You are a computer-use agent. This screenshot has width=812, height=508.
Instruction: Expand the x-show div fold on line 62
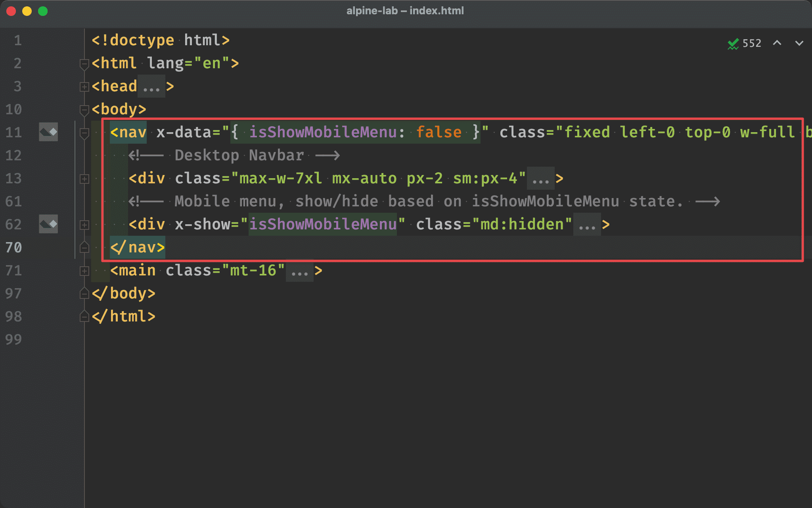(x=84, y=225)
